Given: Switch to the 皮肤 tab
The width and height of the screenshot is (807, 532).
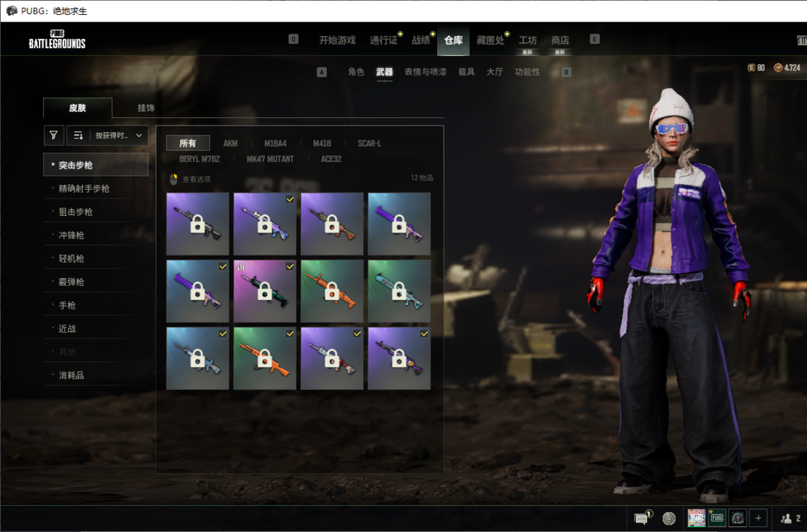Looking at the screenshot, I should point(78,108).
